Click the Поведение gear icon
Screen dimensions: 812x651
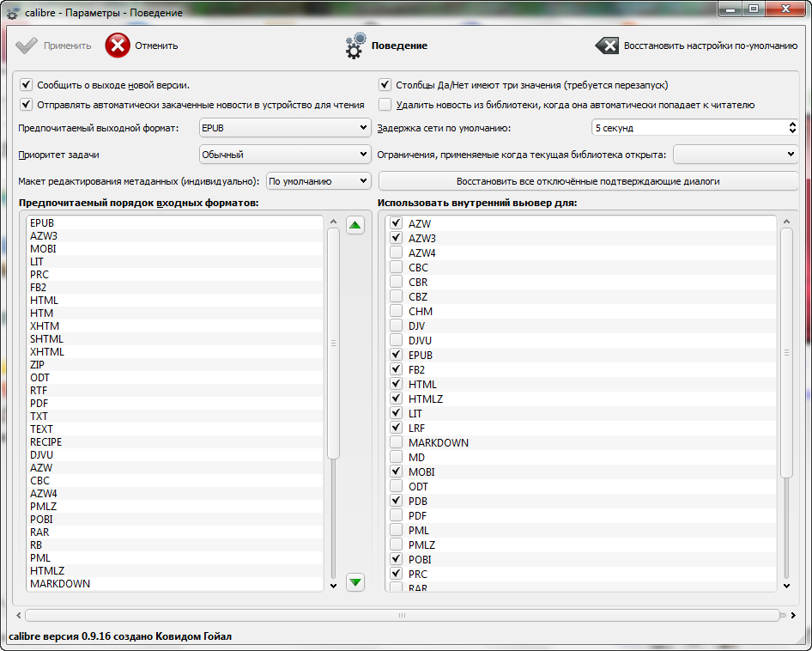(354, 46)
